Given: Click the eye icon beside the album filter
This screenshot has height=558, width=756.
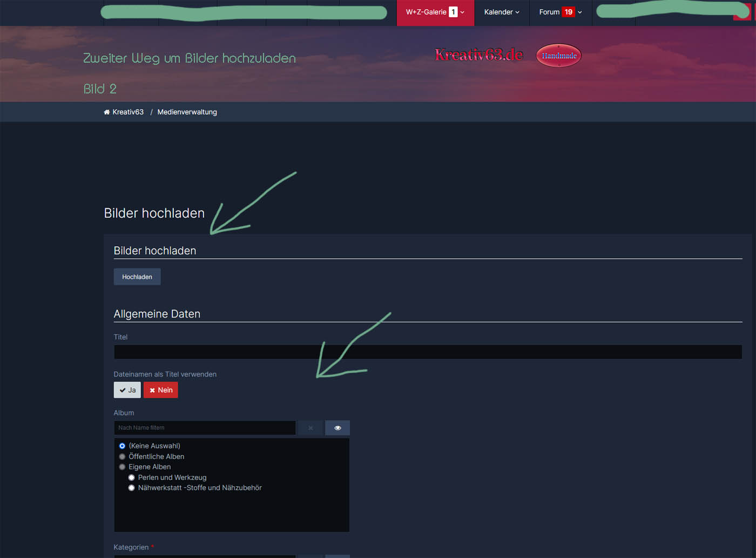Looking at the screenshot, I should coord(337,428).
